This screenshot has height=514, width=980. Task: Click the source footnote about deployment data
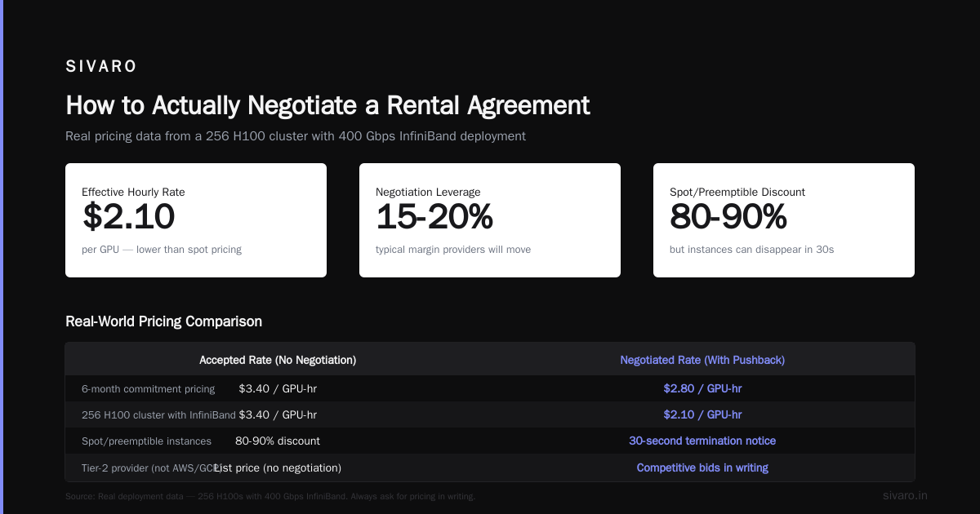[270, 496]
